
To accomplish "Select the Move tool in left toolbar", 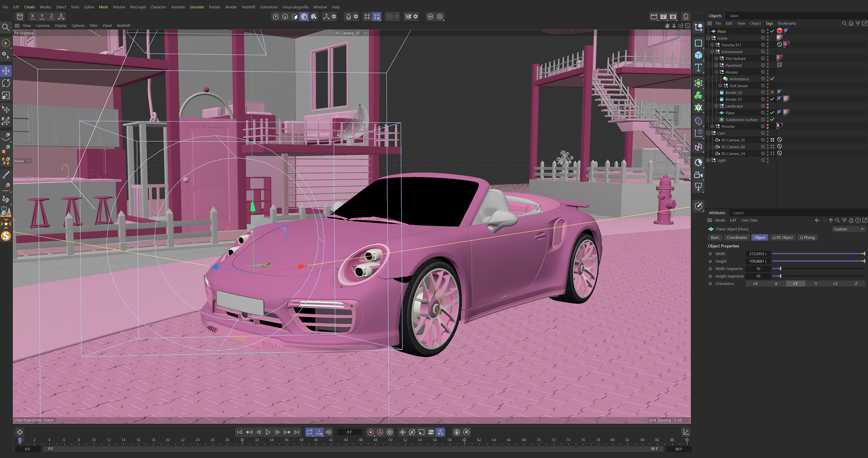I will (6, 71).
